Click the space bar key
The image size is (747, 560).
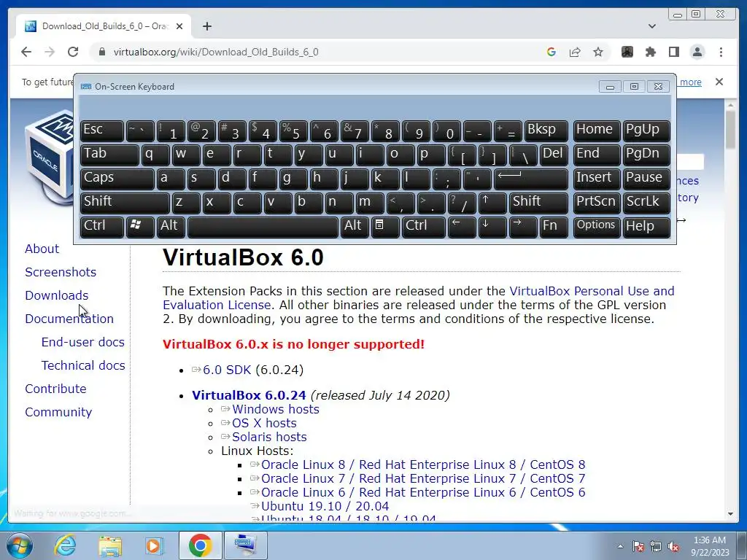click(x=263, y=226)
